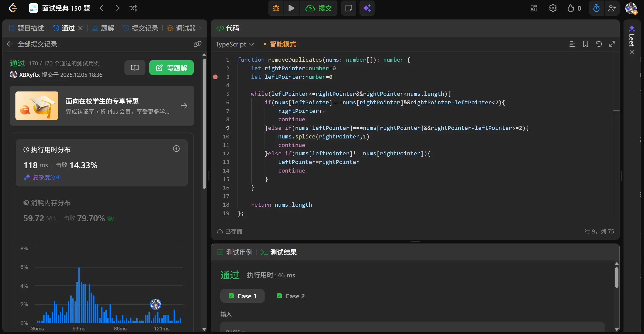Expand editor to fullscreen
The width and height of the screenshot is (644, 334).
click(x=612, y=44)
